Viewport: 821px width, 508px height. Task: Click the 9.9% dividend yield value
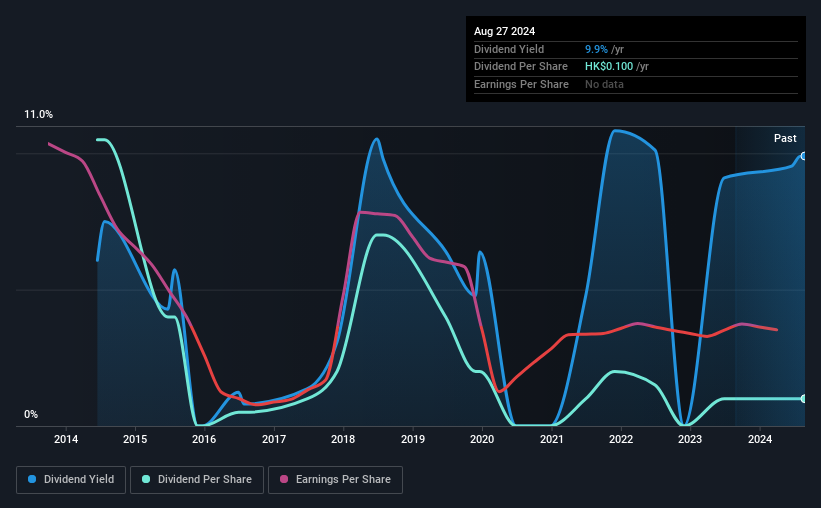coord(596,49)
